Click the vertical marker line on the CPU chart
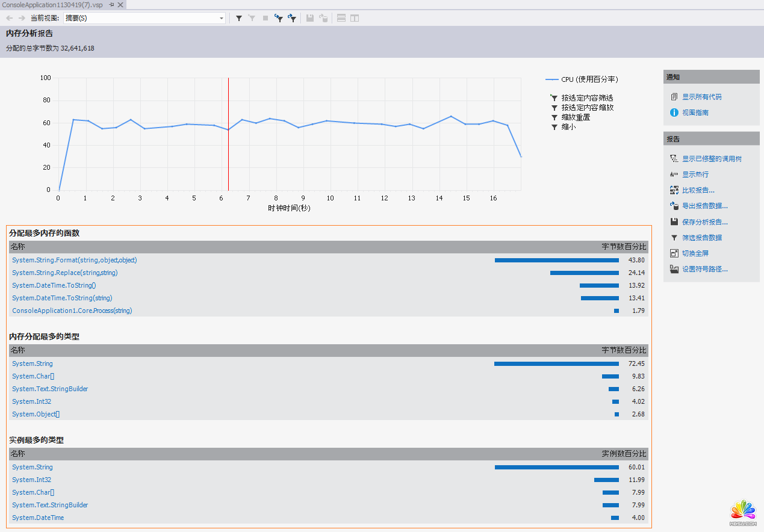Viewport: 764px width, 532px height. coord(228,150)
